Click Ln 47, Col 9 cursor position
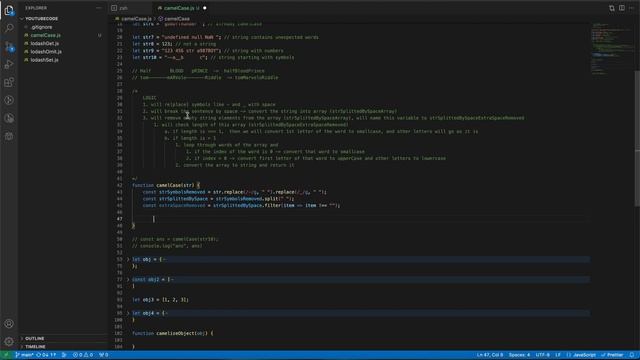Screen dimensions: 640x360 [490, 355]
